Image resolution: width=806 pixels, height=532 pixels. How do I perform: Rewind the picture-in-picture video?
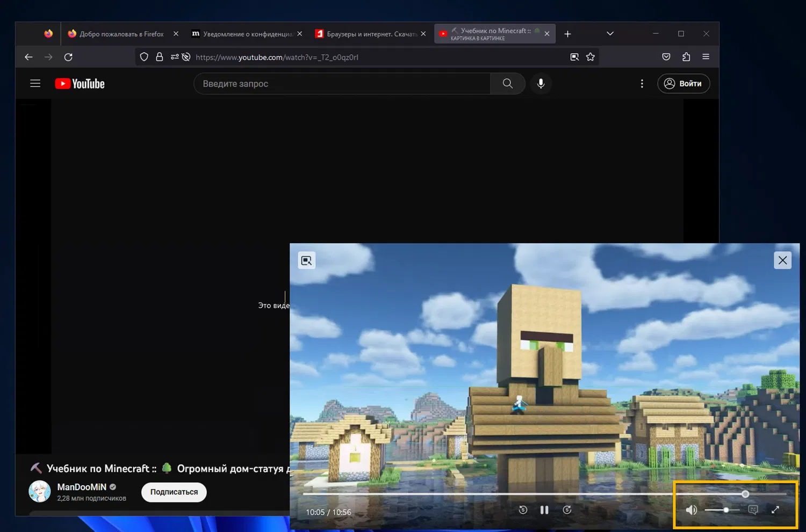523,510
